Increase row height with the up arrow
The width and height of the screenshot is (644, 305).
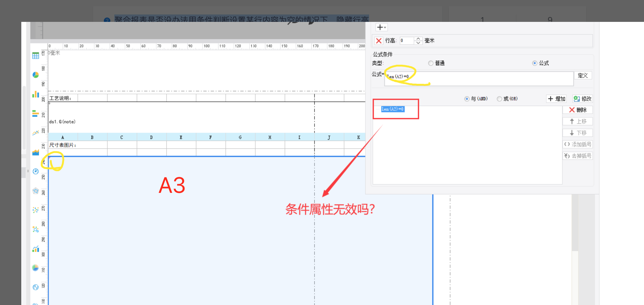pyautogui.click(x=418, y=39)
